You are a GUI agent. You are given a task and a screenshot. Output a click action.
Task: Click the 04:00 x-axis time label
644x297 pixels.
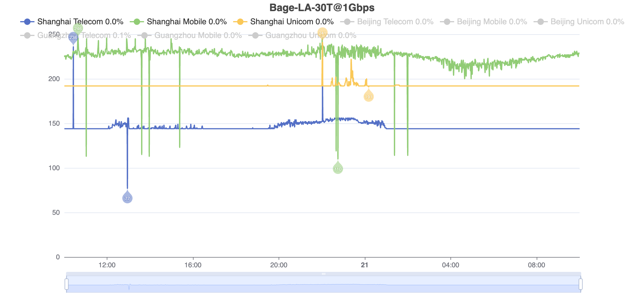pos(450,265)
